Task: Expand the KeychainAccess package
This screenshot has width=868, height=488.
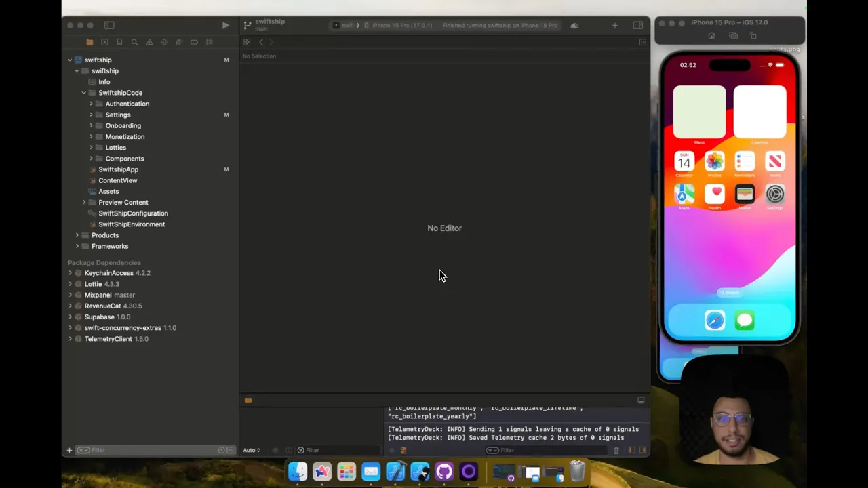Action: point(70,273)
